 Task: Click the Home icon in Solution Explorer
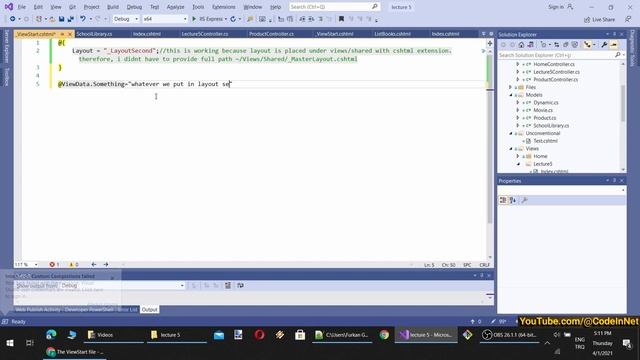tap(521, 44)
